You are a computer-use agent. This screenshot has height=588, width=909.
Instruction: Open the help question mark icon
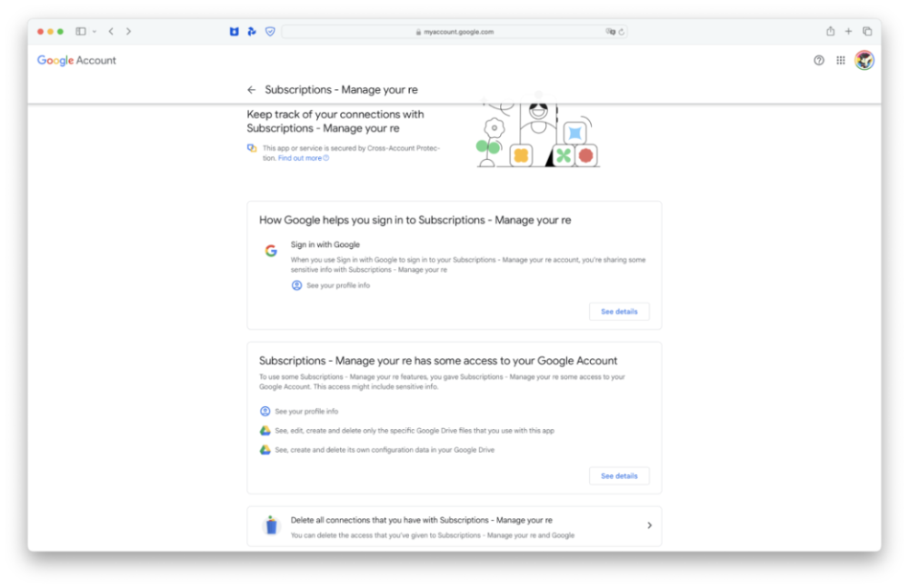(819, 60)
